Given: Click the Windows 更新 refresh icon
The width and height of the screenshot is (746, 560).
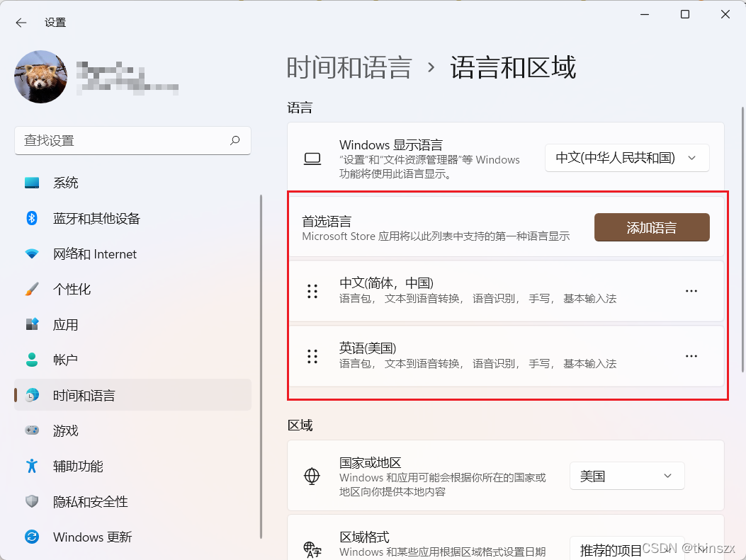Looking at the screenshot, I should 32,537.
